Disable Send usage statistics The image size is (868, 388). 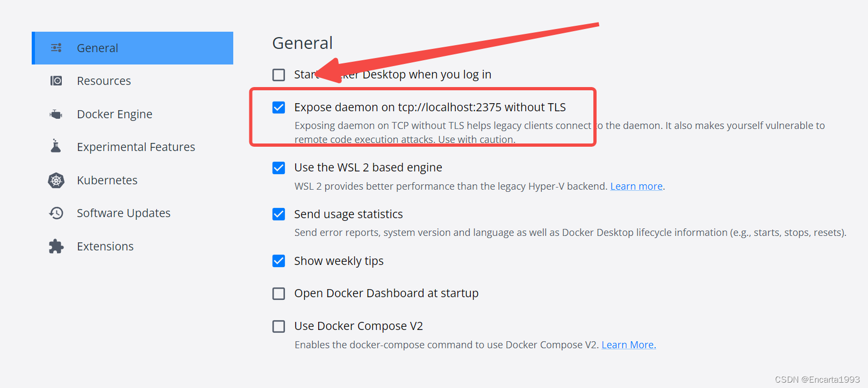click(278, 214)
